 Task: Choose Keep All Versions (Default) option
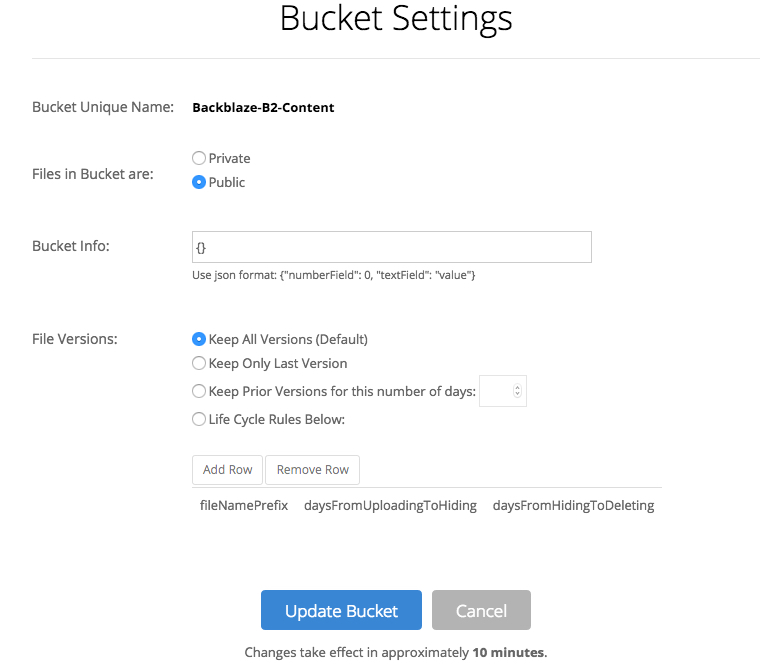[x=199, y=339]
